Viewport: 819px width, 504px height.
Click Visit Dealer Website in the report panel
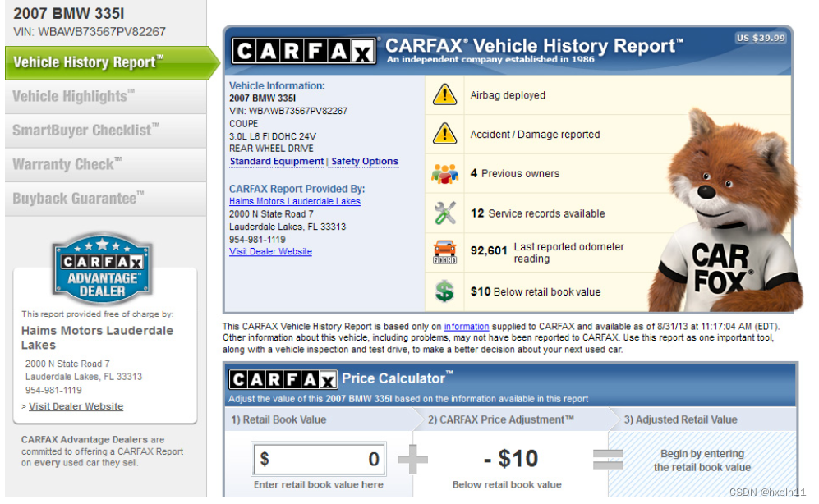(x=270, y=251)
